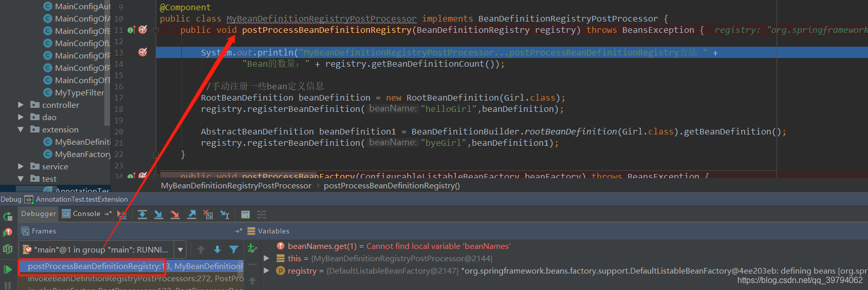Click the remove watch minus icon
The height and width of the screenshot is (290, 868).
click(252, 265)
